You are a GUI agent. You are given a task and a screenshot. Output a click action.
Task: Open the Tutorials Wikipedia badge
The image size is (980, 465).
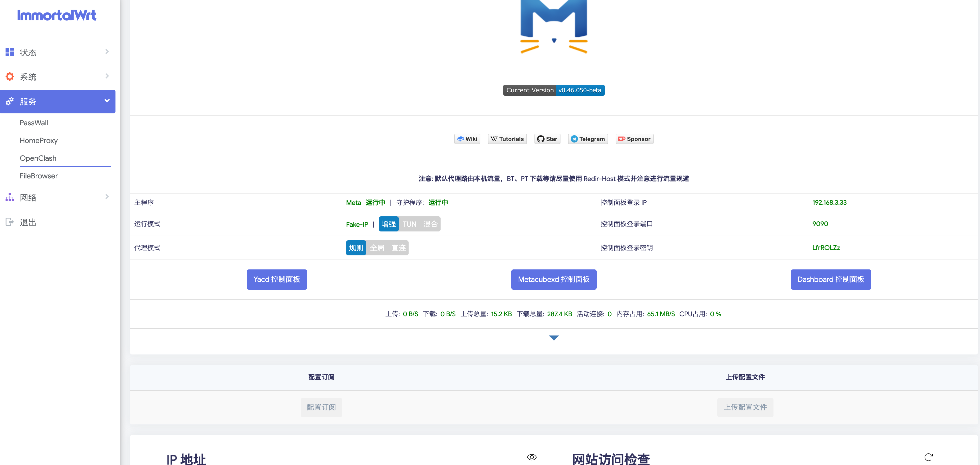[x=507, y=139]
